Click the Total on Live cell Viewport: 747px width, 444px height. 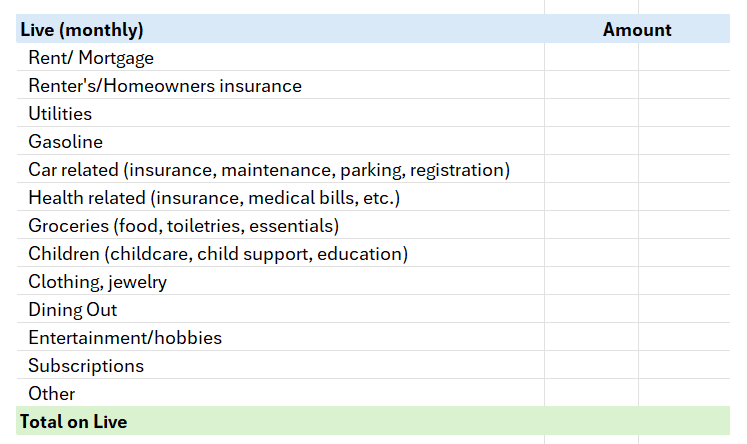(x=74, y=422)
